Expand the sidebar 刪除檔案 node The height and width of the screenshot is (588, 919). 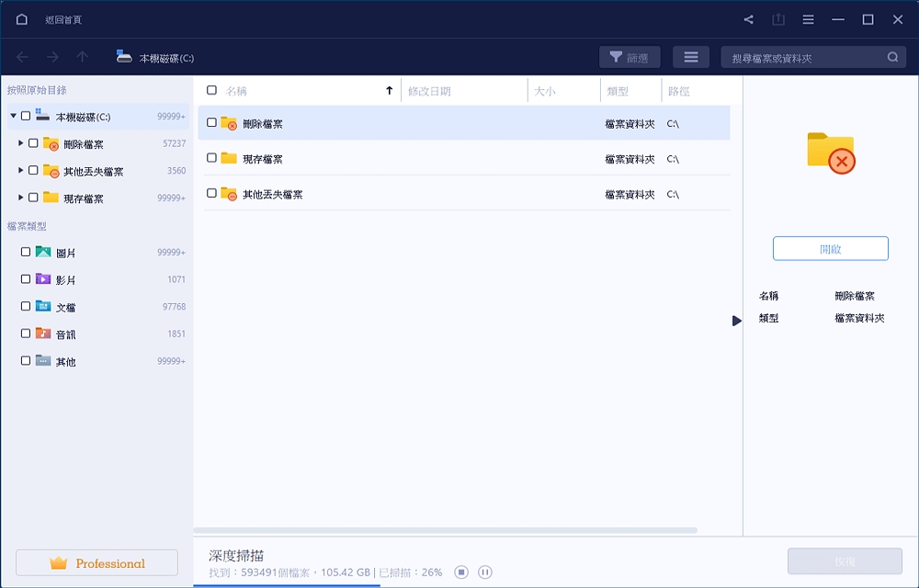(x=20, y=143)
